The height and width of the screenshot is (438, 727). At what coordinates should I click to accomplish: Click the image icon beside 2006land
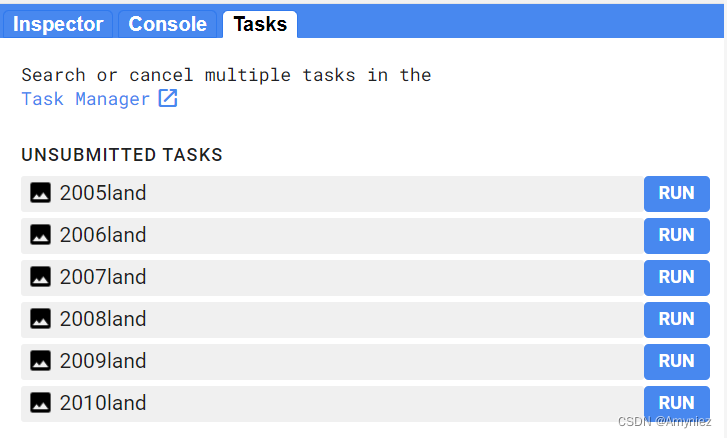click(x=40, y=235)
